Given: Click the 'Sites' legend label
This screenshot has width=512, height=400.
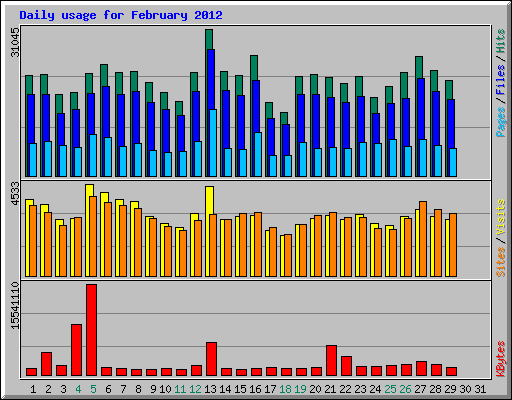Looking at the screenshot, I should 501,262.
